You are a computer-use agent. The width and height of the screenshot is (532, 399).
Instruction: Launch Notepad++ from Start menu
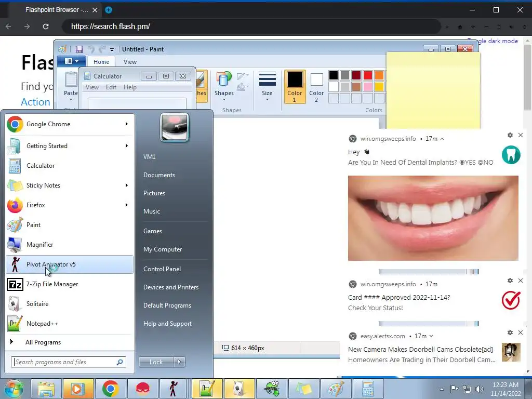coord(70,323)
